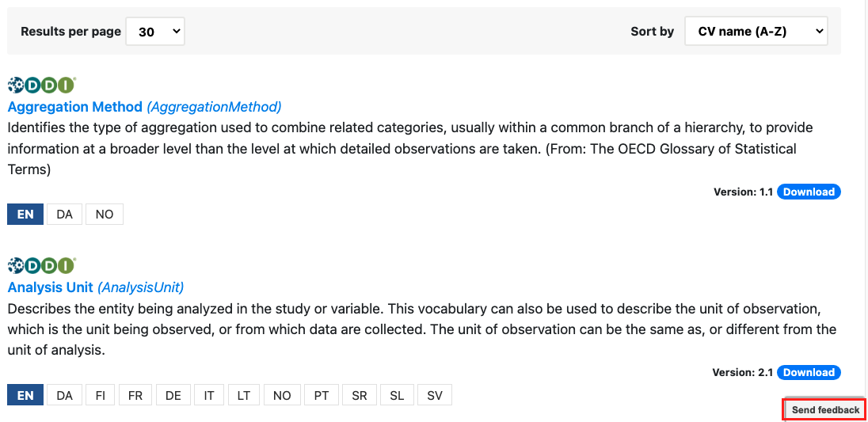The height and width of the screenshot is (422, 868).
Task: Open the Results per page dropdown
Action: coord(155,32)
